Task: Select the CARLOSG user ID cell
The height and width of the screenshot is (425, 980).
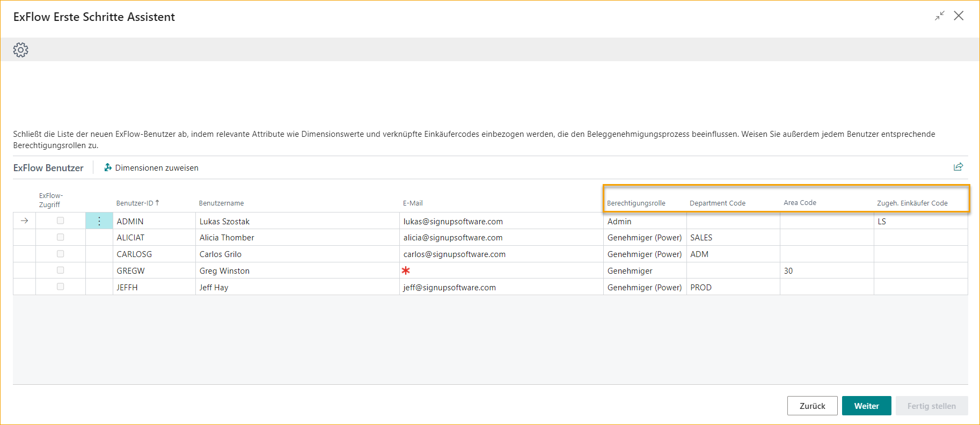Action: pos(154,254)
